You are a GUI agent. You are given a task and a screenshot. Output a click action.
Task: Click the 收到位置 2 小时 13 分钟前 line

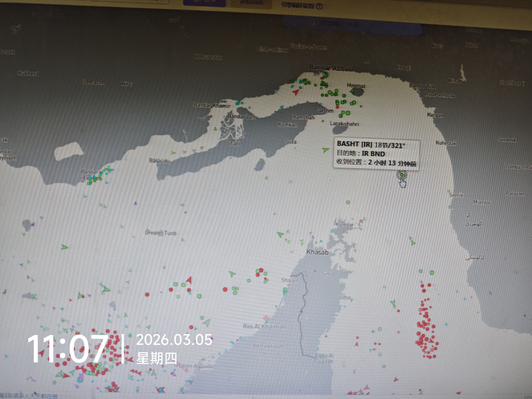(x=376, y=163)
